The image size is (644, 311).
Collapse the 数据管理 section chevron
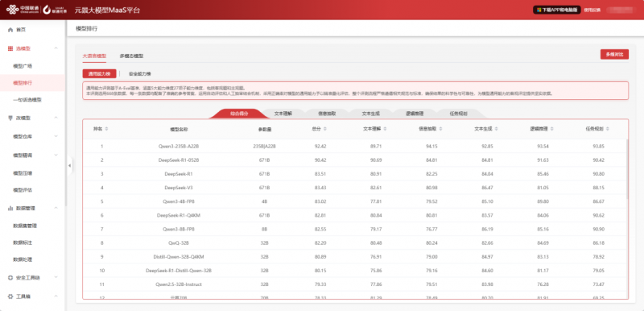[x=56, y=209]
